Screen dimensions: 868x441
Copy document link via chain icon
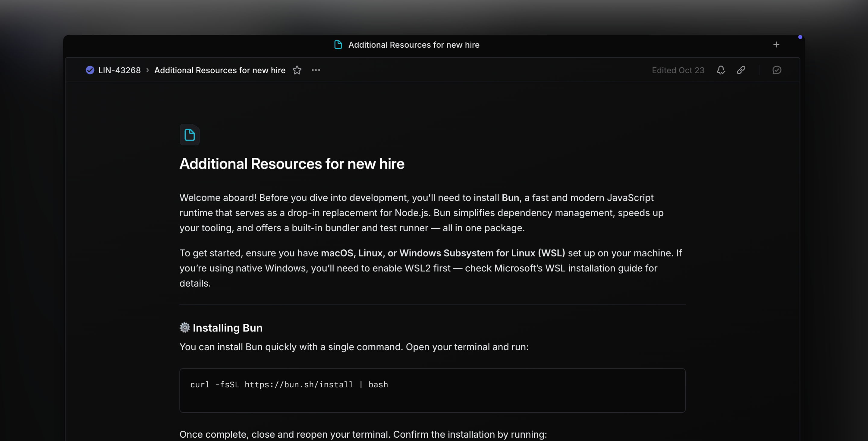741,70
